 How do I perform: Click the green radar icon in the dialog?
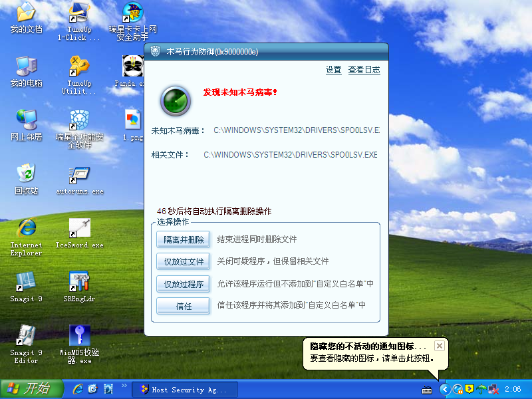[176, 101]
